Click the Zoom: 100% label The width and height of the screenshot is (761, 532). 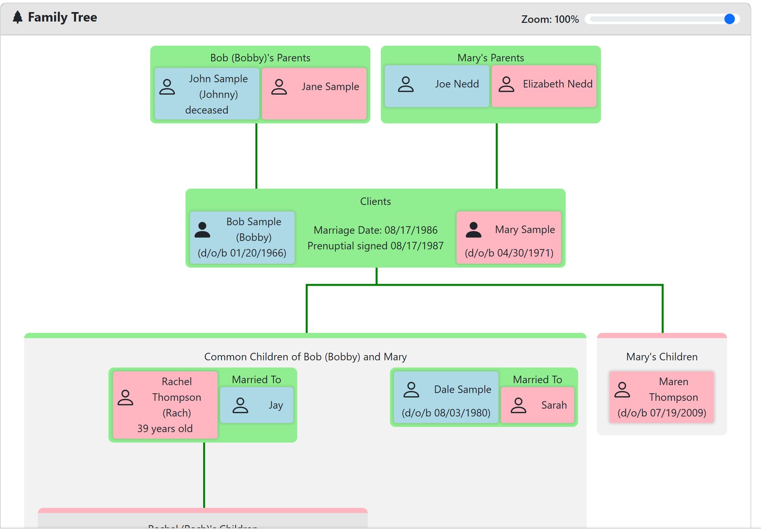coord(550,19)
